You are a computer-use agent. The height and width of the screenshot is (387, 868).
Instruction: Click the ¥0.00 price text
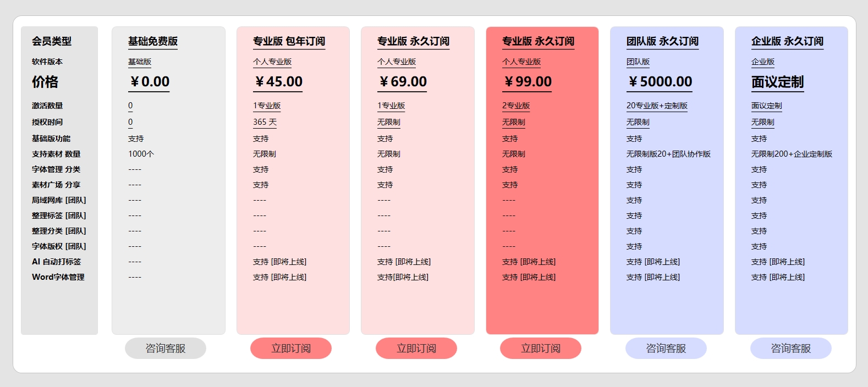click(x=149, y=82)
